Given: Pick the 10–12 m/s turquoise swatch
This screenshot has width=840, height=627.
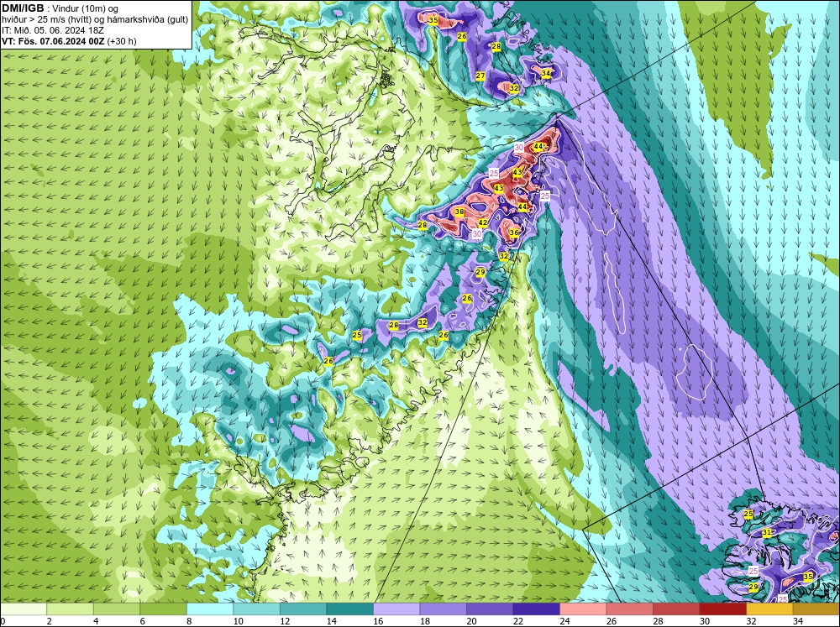Looking at the screenshot, I should (x=256, y=609).
